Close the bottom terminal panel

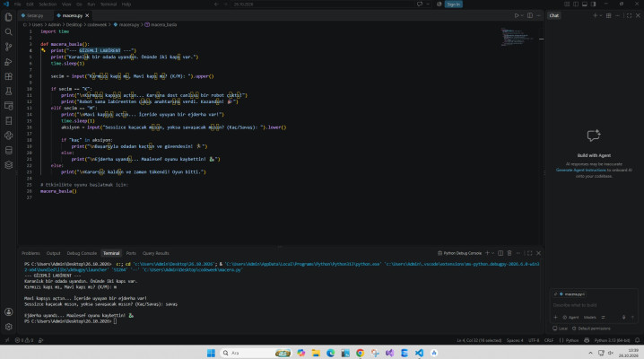pos(538,253)
